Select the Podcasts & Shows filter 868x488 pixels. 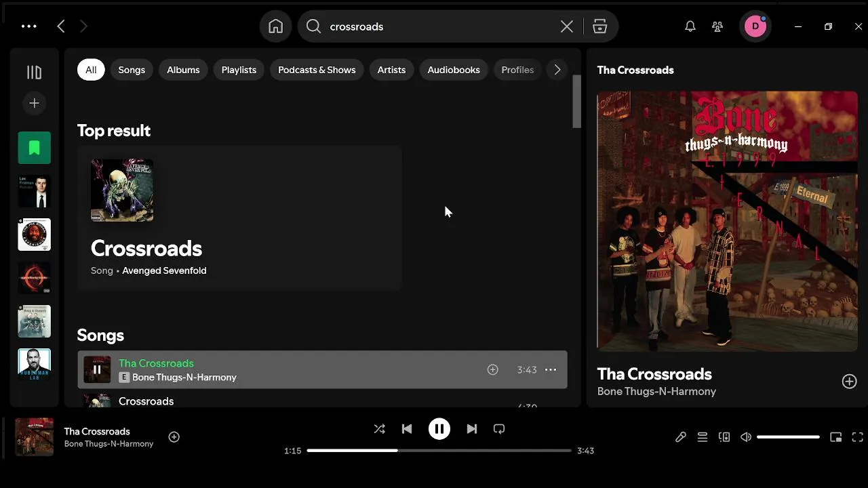317,70
